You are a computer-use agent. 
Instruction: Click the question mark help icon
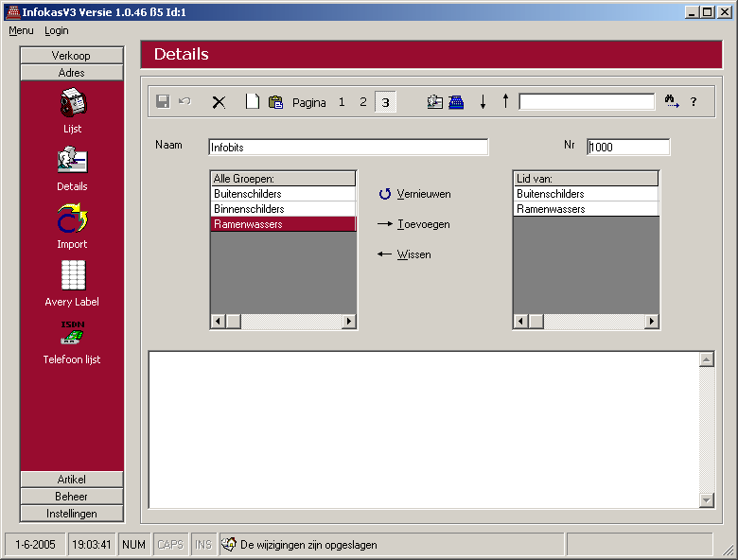click(x=693, y=102)
